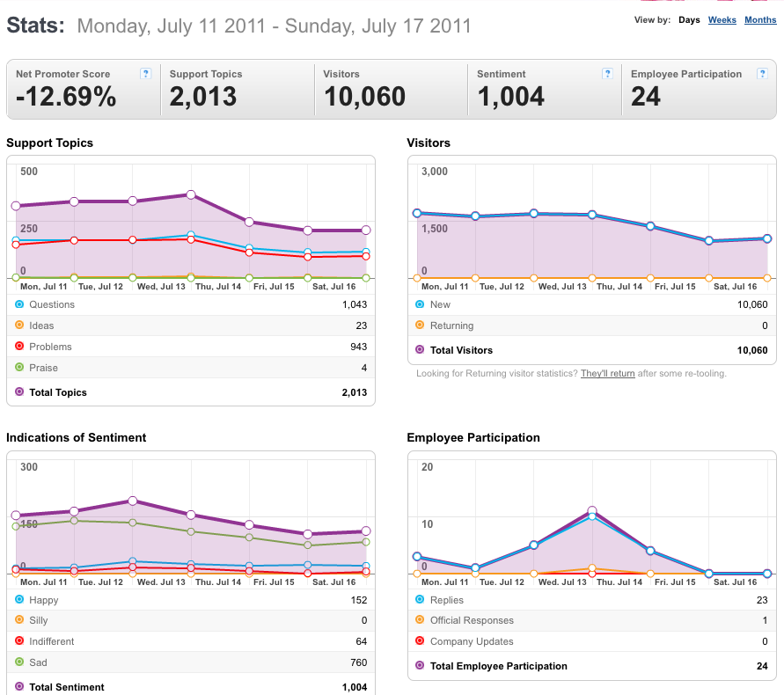The height and width of the screenshot is (695, 784).
Task: Open the "They'll return" link
Action: point(607,374)
